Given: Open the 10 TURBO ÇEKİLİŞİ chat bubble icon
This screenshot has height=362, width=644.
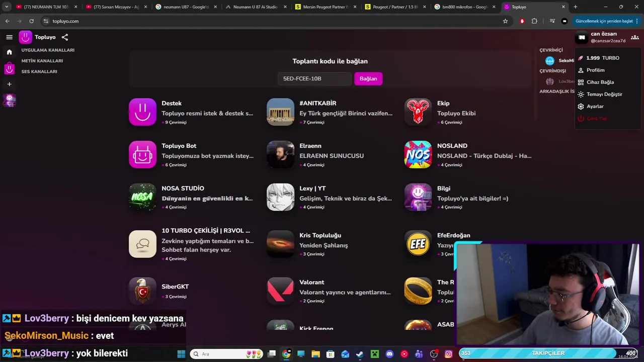Looking at the screenshot, I should pos(142,244).
